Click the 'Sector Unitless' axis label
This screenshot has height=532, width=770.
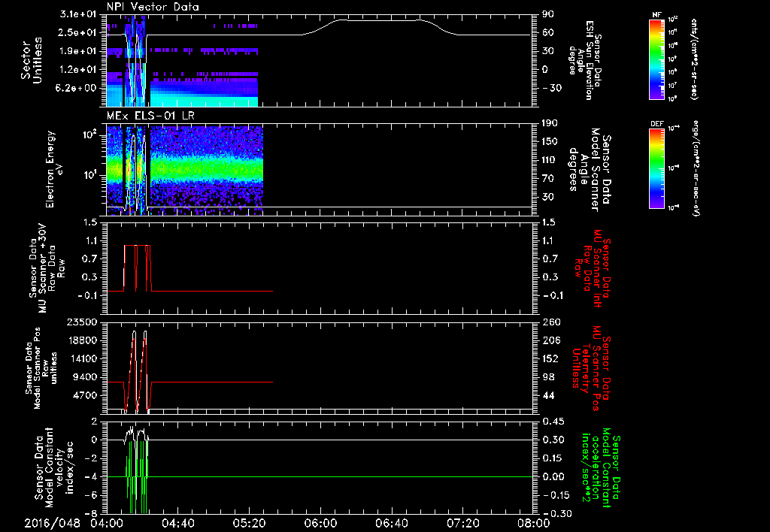(32, 61)
